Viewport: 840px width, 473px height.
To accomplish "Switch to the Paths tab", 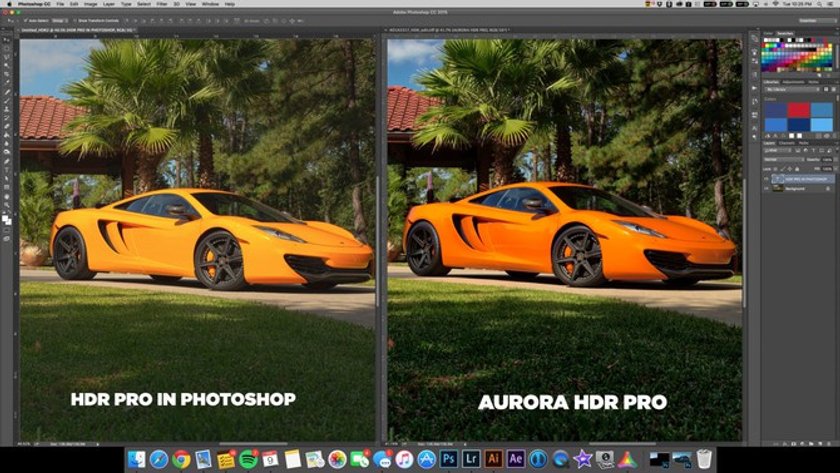I will click(x=804, y=143).
